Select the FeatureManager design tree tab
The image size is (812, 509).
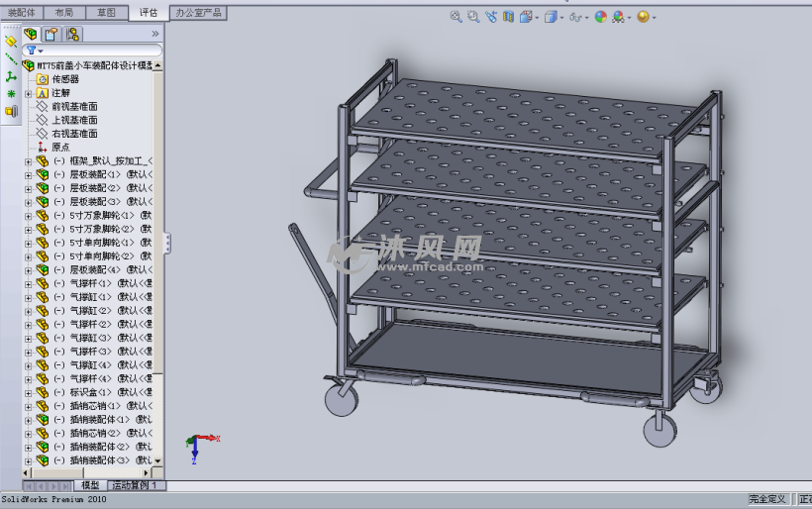tap(31, 34)
